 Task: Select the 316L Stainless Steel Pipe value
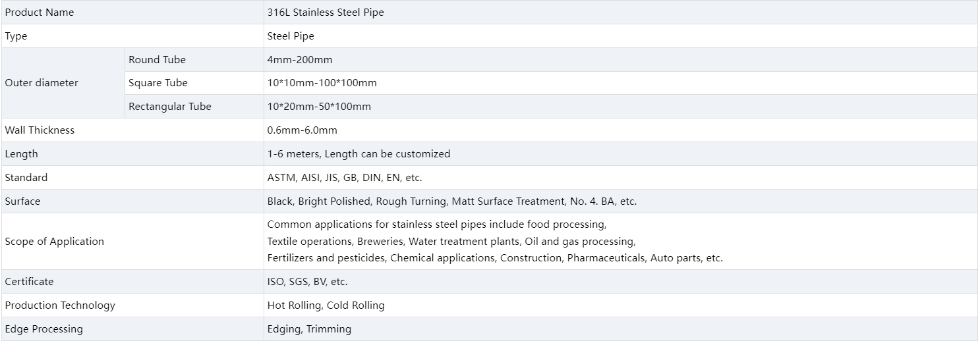[x=326, y=13]
